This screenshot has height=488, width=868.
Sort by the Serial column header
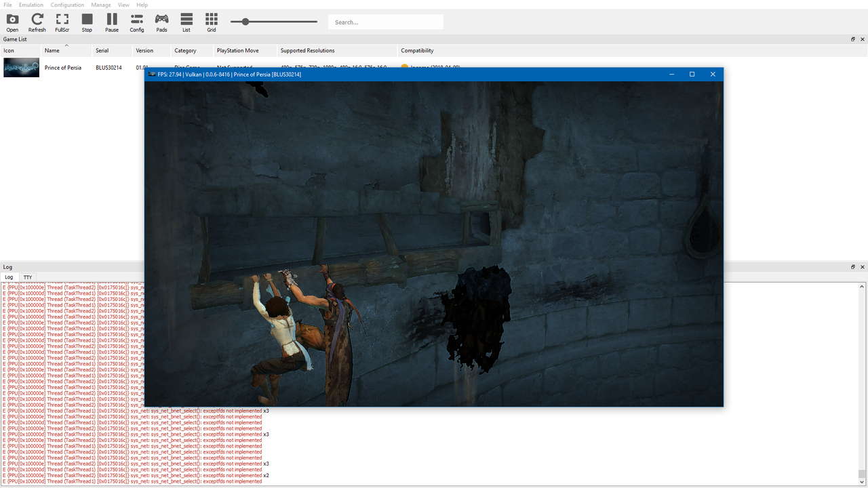point(112,50)
